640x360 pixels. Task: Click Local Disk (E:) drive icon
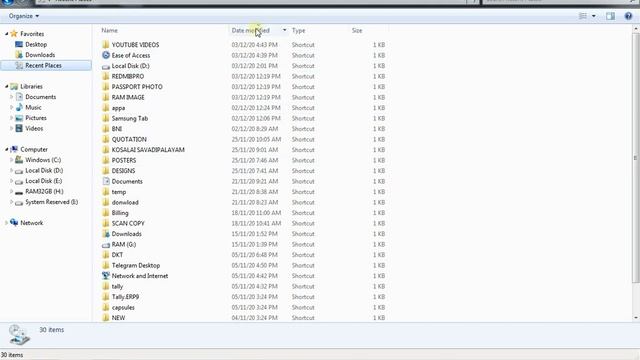tap(19, 181)
